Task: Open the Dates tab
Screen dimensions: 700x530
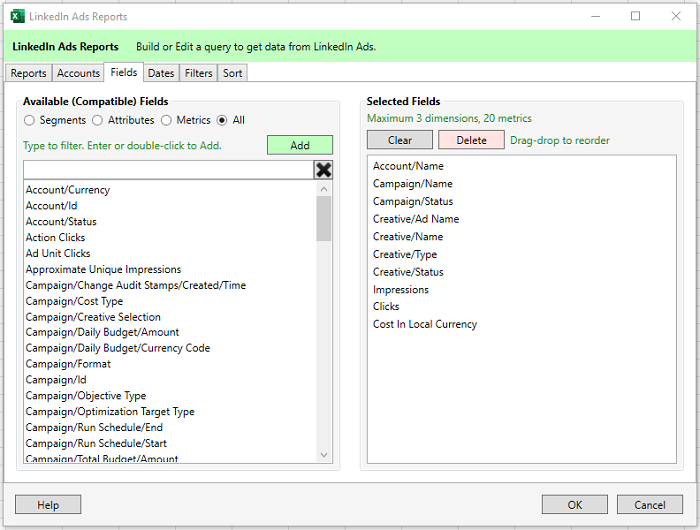Action: coord(161,73)
